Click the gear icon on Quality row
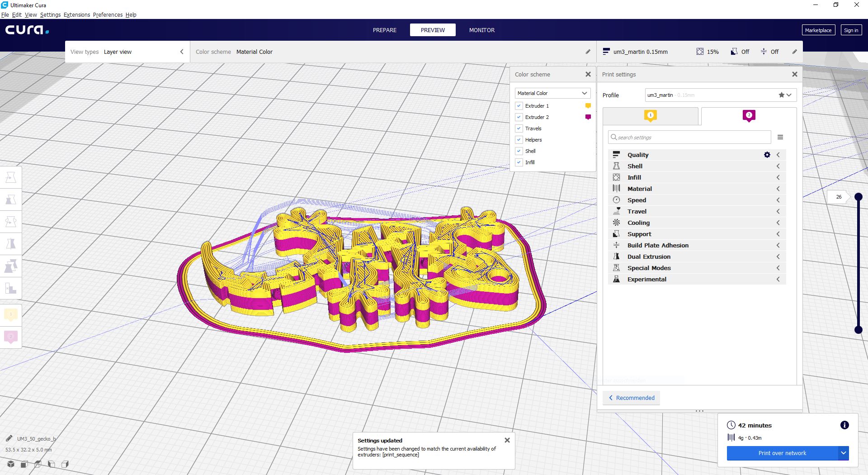Viewport: 868px width, 475px height. [x=767, y=155]
